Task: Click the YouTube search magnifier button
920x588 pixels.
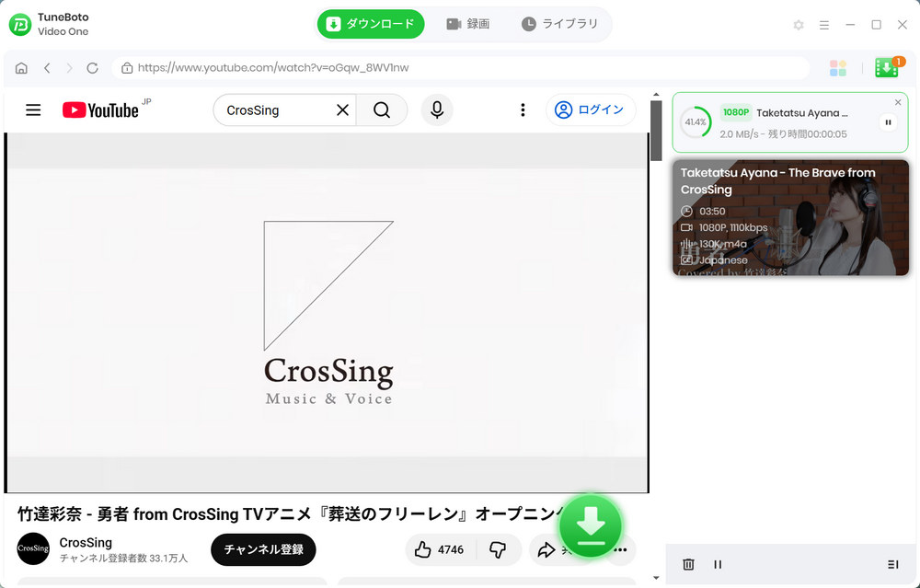Action: pyautogui.click(x=382, y=110)
